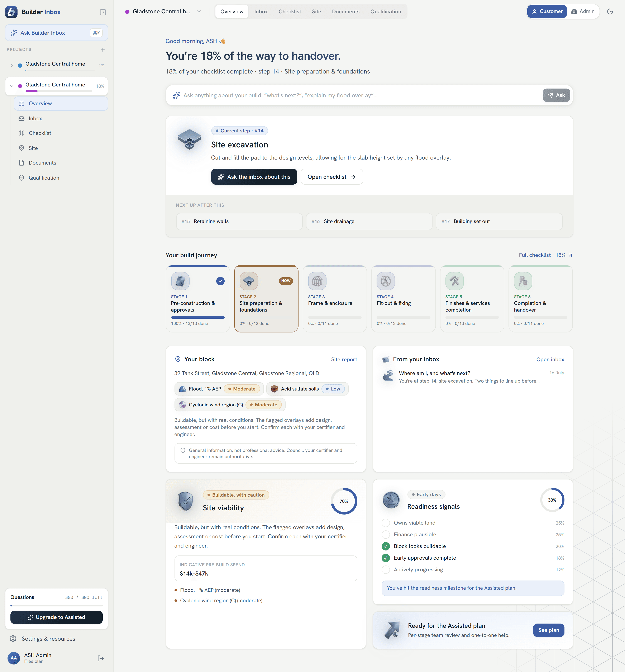The width and height of the screenshot is (625, 672).
Task: Click the AA user avatar
Action: pos(14,658)
